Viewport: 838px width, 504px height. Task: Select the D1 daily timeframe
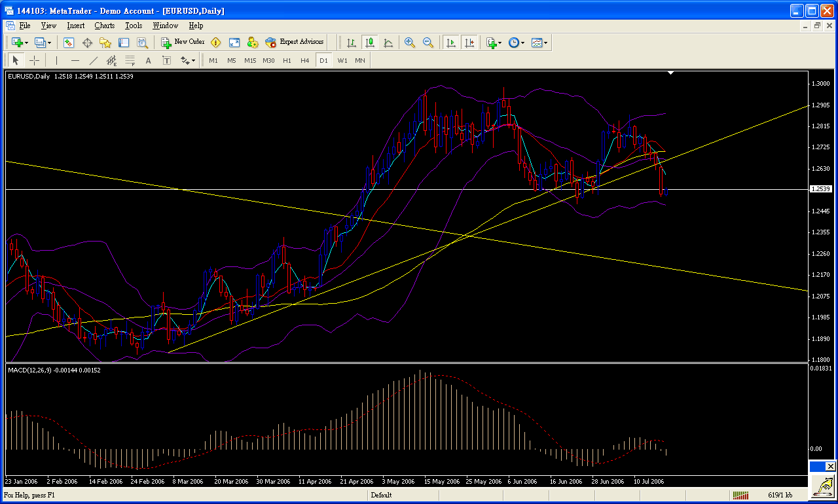(x=323, y=61)
